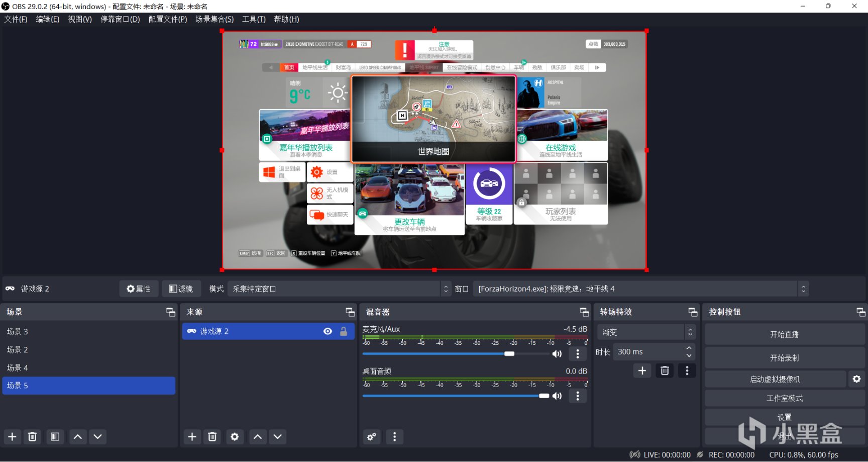
Task: Decrease the transition duration with down arrow
Action: point(689,356)
